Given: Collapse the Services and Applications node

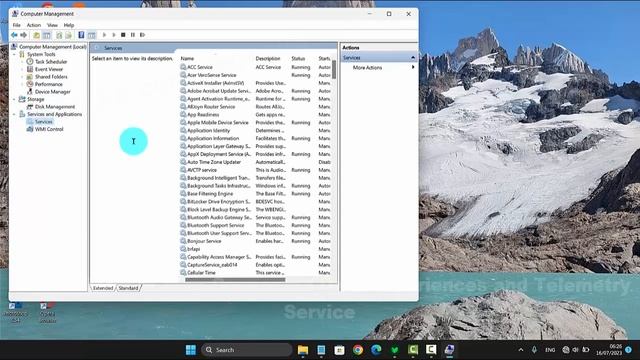Looking at the screenshot, I should pos(14,114).
